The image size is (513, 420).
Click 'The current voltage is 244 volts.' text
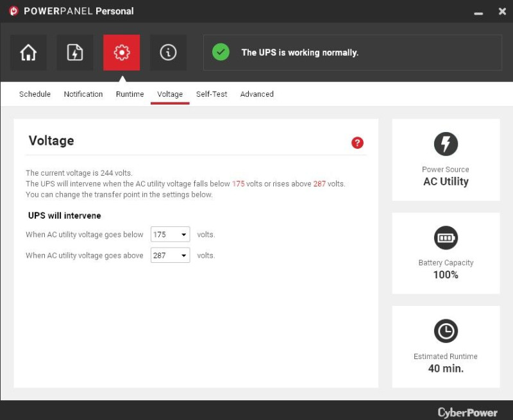(79, 172)
